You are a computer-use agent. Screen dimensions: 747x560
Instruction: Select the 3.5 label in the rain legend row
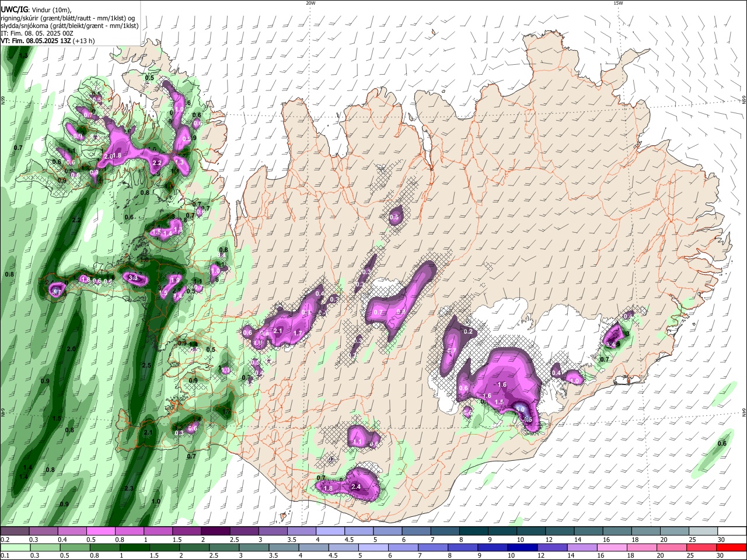[x=273, y=555]
